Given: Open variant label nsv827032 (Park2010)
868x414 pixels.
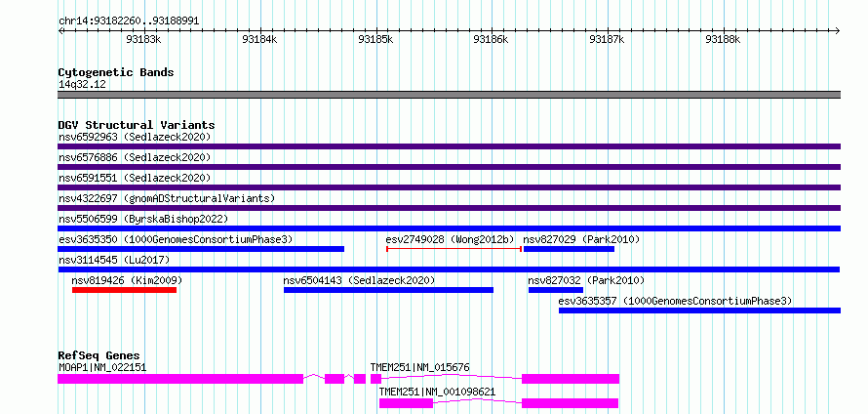Looking at the screenshot, I should click(586, 280).
